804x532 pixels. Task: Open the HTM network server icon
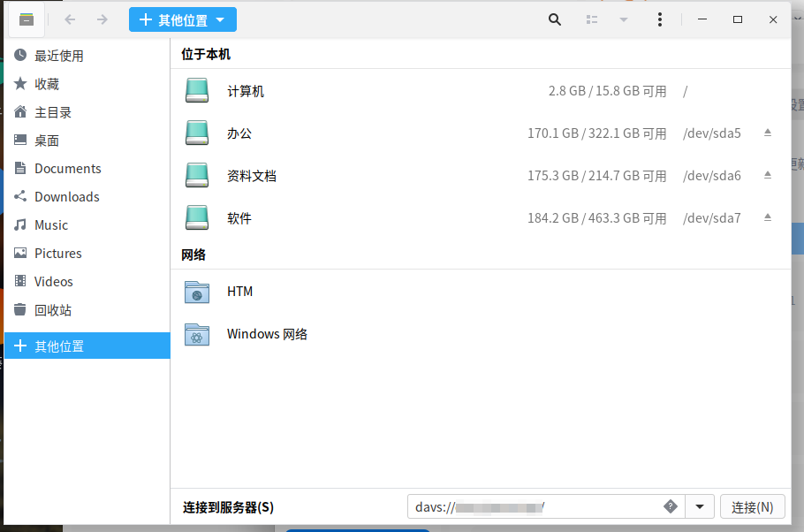tap(196, 291)
